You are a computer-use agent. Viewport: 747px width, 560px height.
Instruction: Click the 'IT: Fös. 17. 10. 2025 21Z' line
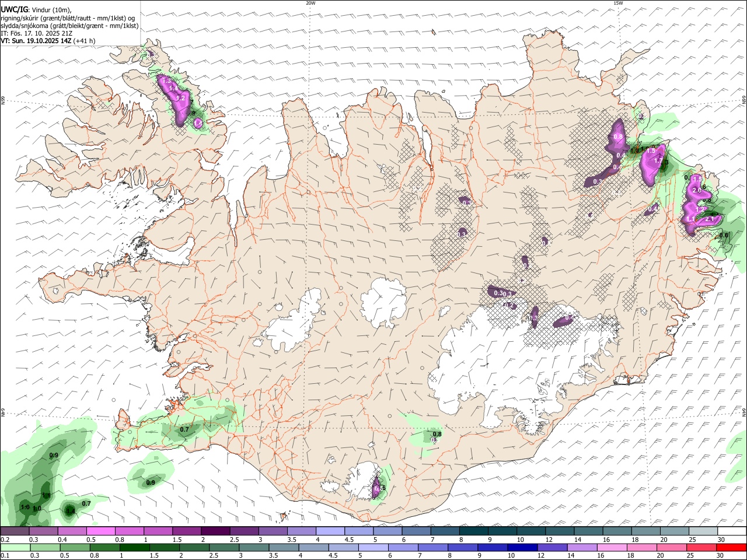click(x=36, y=33)
